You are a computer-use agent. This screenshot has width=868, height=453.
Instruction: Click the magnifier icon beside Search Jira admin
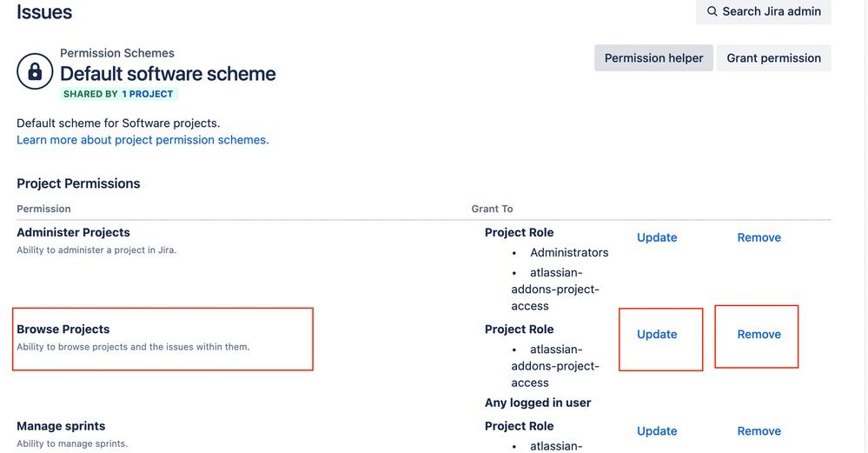712,11
